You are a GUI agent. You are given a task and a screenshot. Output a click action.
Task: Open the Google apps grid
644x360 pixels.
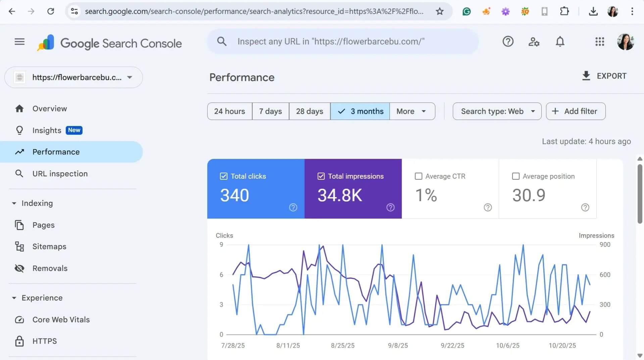coord(599,42)
